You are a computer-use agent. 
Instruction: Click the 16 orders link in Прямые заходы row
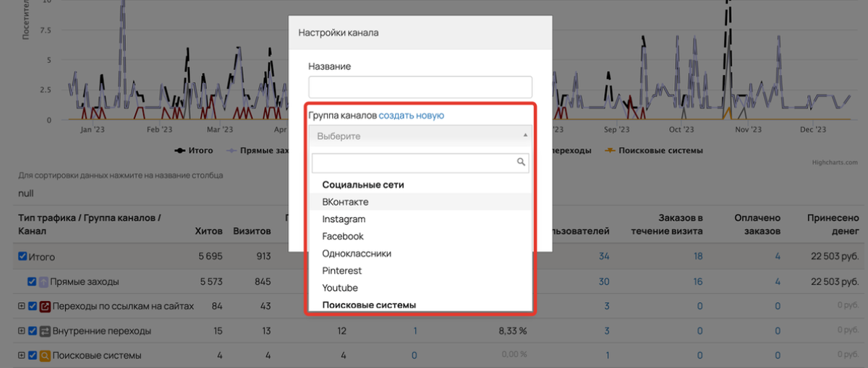coord(698,281)
